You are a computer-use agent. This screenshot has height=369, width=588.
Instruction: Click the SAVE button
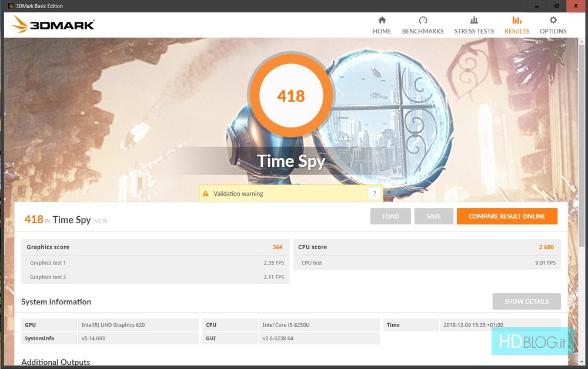(x=433, y=216)
